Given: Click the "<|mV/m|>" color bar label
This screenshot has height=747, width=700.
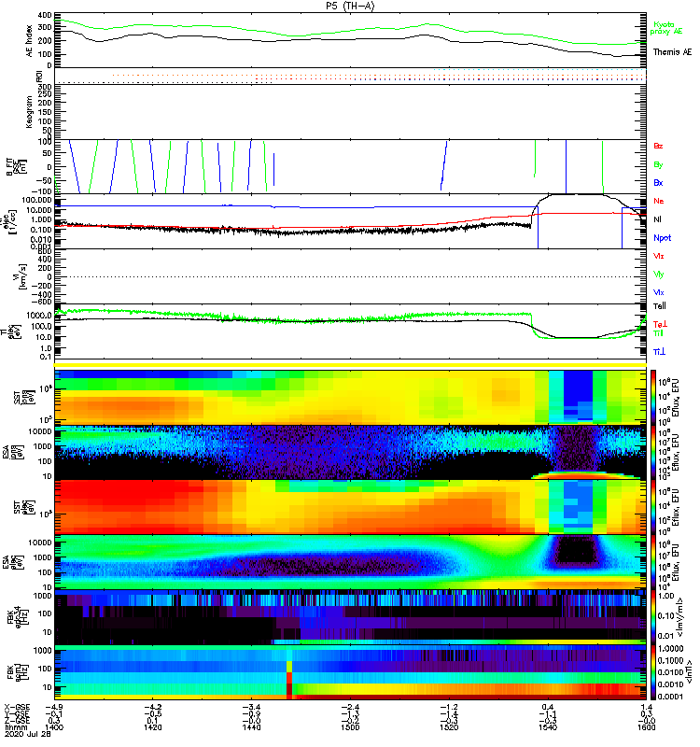Looking at the screenshot, I should click(679, 618).
